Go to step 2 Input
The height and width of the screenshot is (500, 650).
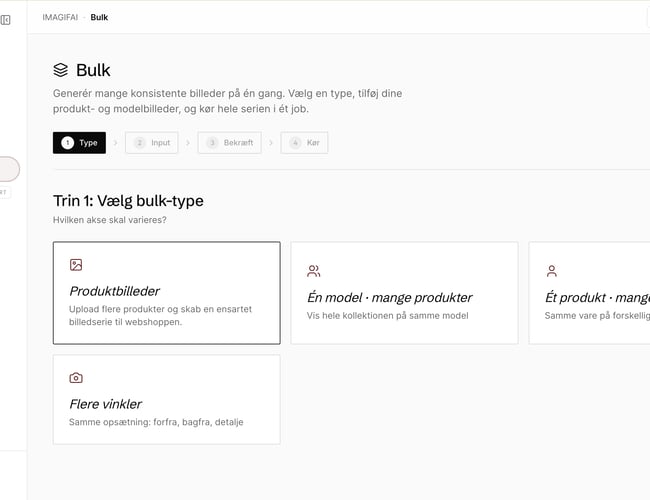coord(152,143)
